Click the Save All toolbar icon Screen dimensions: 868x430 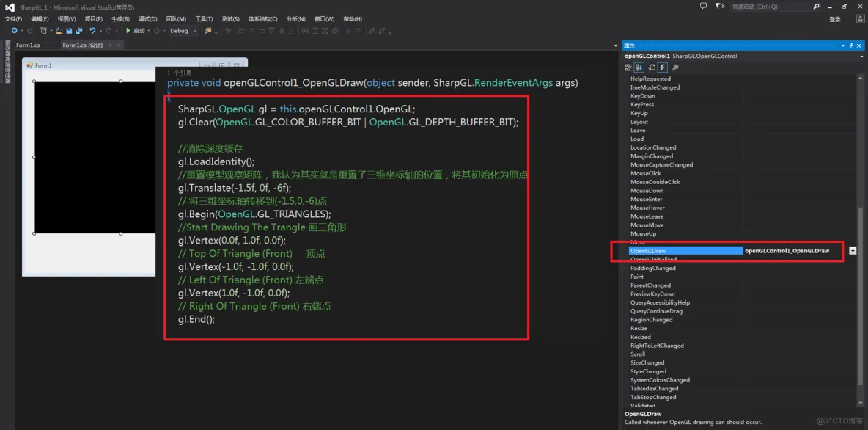[x=78, y=31]
